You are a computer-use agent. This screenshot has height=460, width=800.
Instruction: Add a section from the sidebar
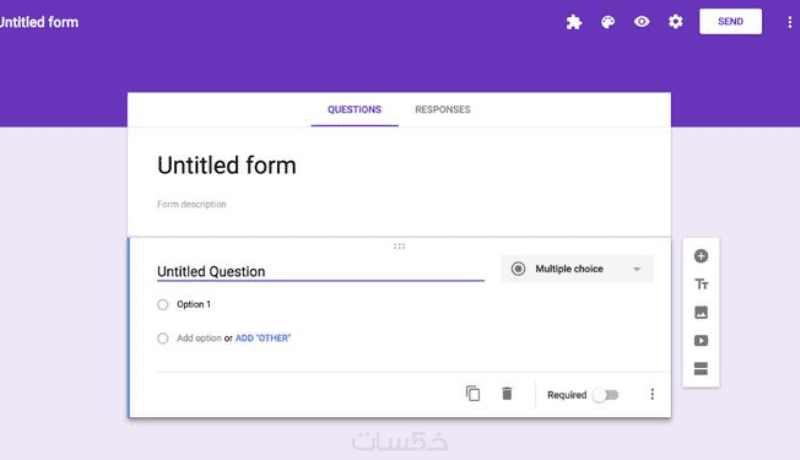[701, 368]
